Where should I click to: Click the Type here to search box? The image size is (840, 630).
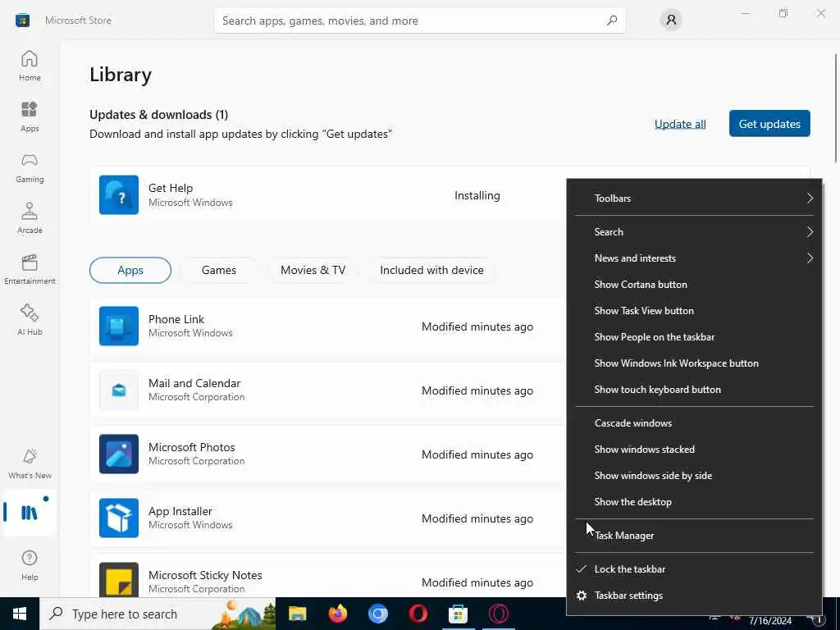(158, 614)
